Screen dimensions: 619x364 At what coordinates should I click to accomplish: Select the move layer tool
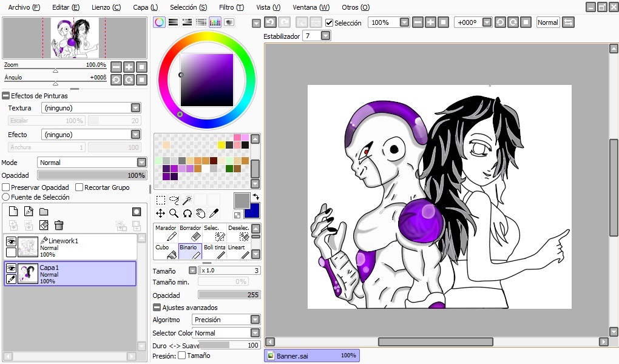coord(160,214)
